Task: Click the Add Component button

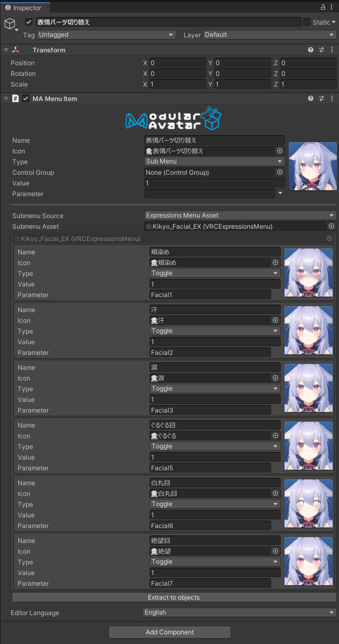Action: point(170,632)
